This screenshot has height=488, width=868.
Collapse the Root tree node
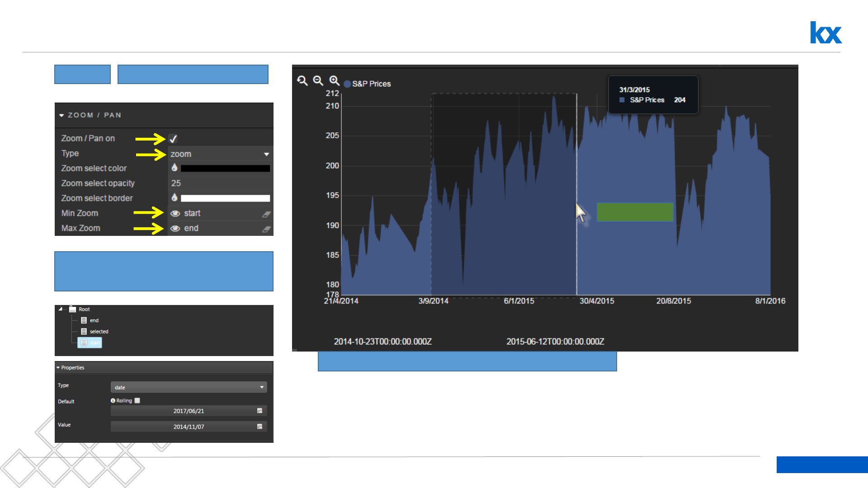pos(61,309)
